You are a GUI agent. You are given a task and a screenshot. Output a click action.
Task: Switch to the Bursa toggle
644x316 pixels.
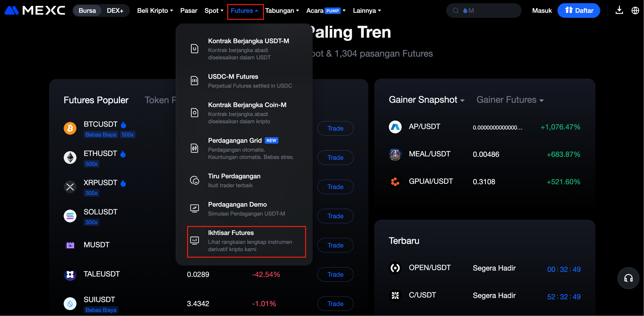coord(87,11)
